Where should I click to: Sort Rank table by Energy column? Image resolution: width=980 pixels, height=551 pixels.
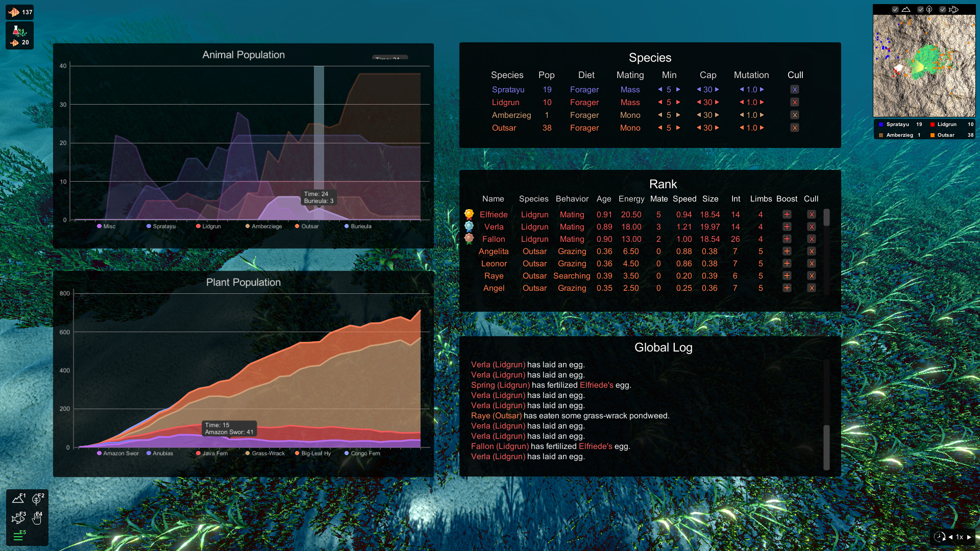click(x=631, y=199)
